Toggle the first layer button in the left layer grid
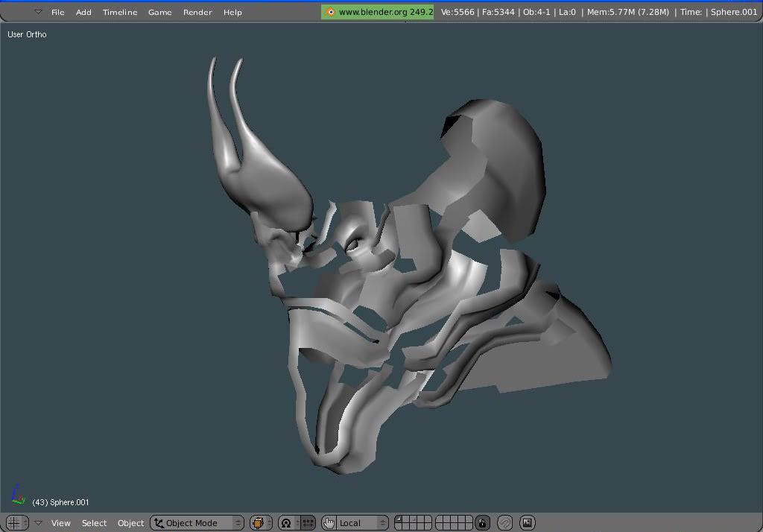Image resolution: width=763 pixels, height=532 pixels. pyautogui.click(x=399, y=519)
